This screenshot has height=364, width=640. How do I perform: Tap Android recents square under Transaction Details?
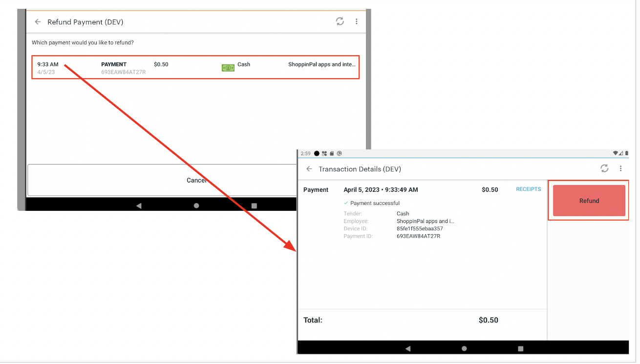520,348
